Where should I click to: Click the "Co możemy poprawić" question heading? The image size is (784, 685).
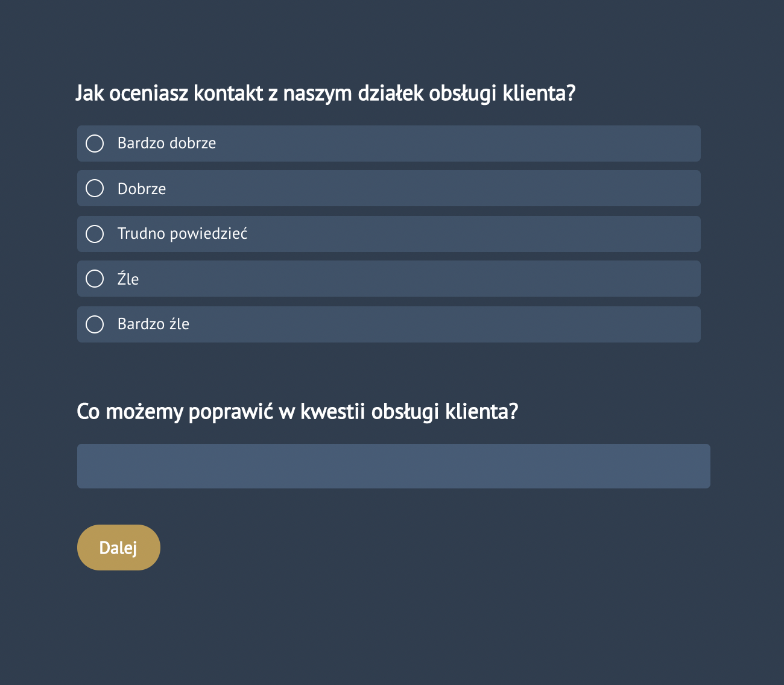coord(297,412)
